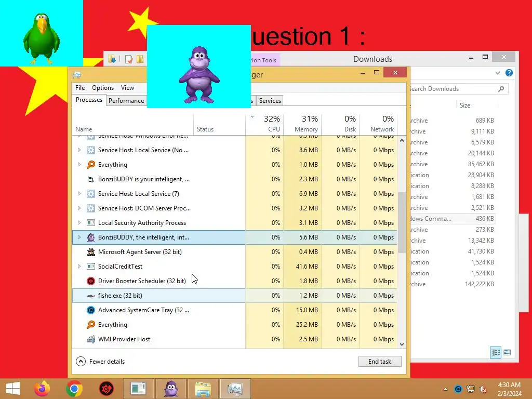Click the taskbar clock showing 4:30 AM
The image size is (532, 399).
pos(509,389)
